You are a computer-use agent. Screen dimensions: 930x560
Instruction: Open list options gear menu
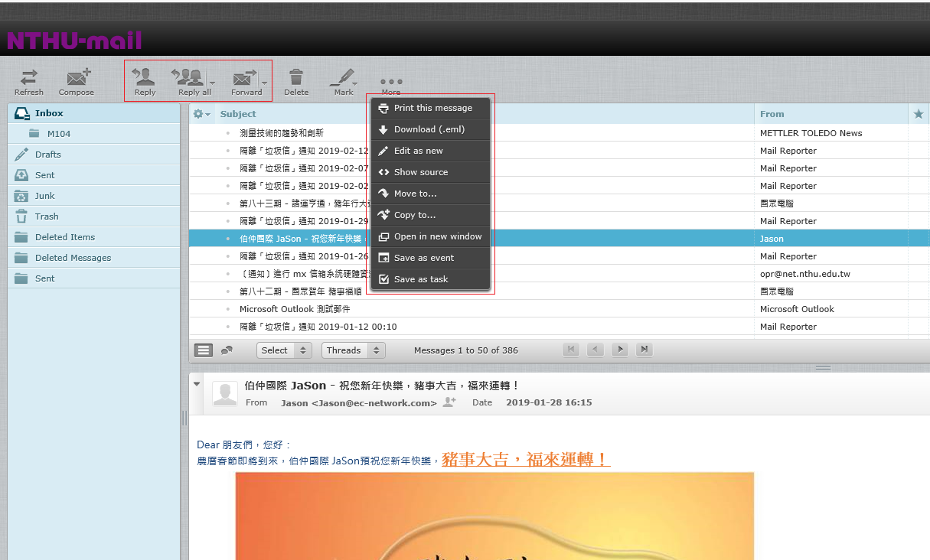(201, 114)
